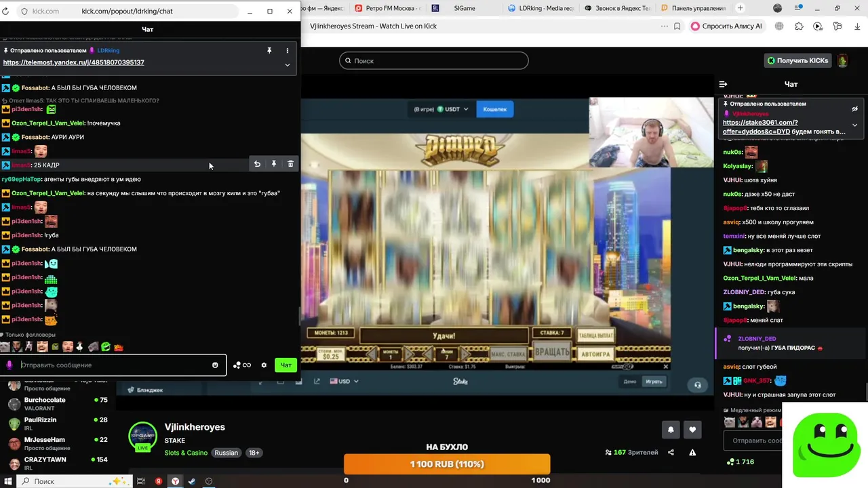Open the PaulRizzin channel in sidebar
The image size is (868, 488).
point(58,424)
